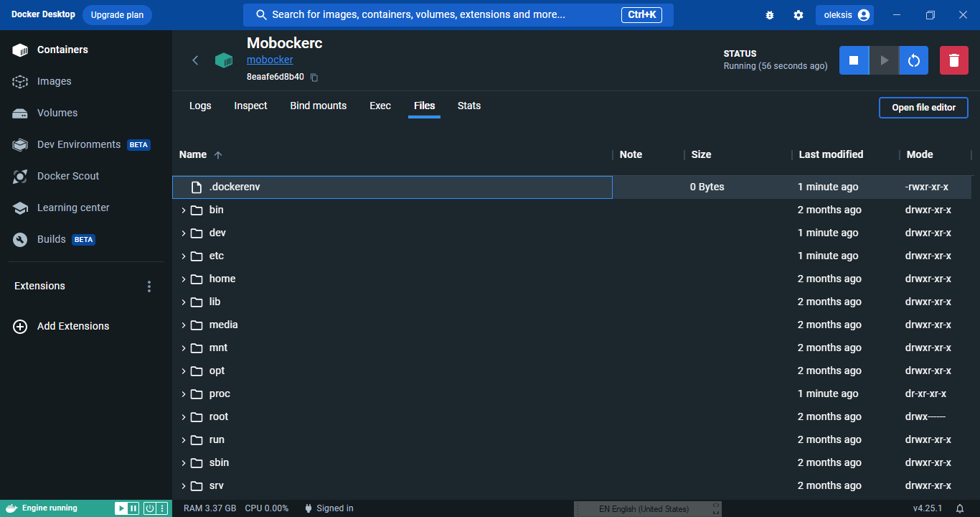Copy container ID 8eaafe6d8b40
Viewport: 980px width, 517px height.
tap(314, 78)
